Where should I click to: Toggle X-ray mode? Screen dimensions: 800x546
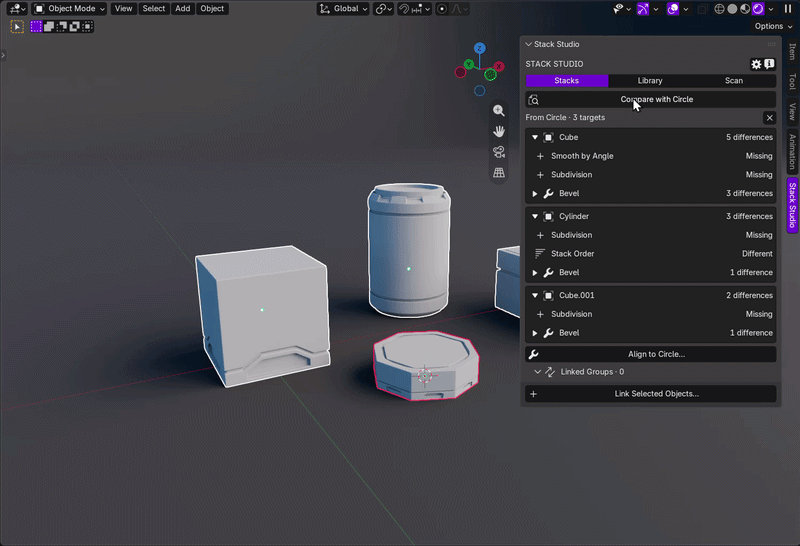tap(703, 9)
